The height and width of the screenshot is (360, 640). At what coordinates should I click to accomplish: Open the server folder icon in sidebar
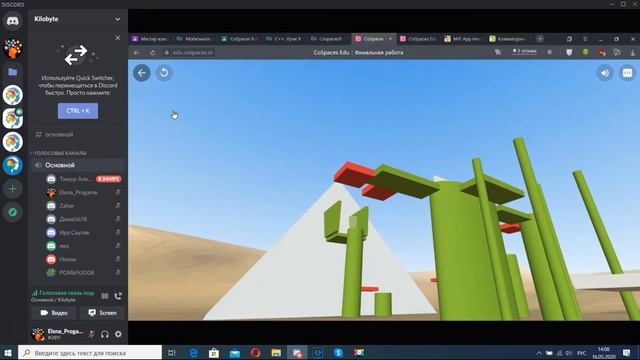(x=13, y=72)
